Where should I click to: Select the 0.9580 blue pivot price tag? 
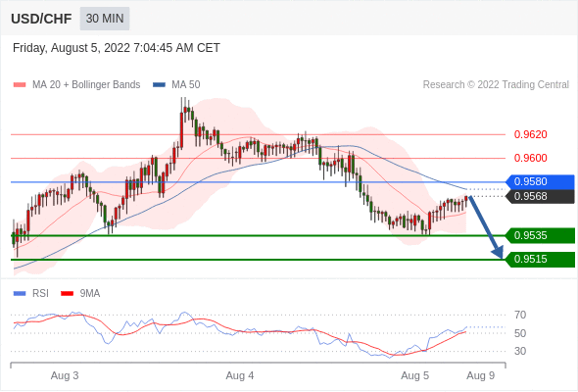[540, 182]
